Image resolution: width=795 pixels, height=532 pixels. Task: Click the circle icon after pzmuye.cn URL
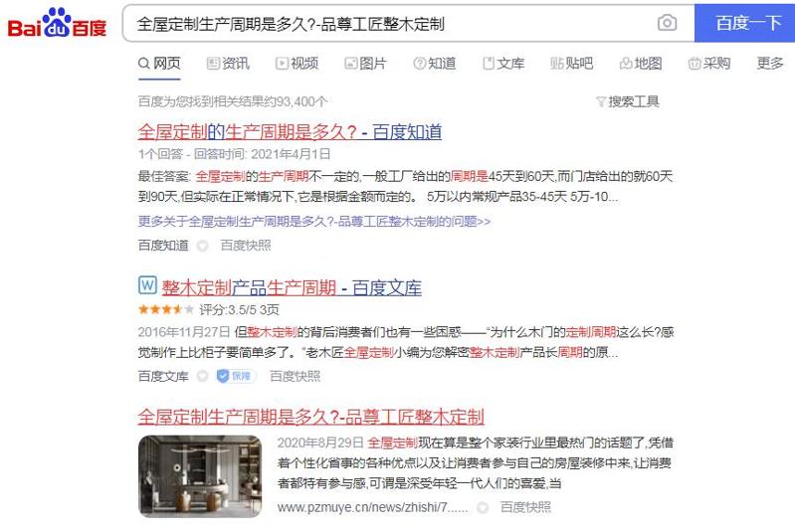coord(483,507)
